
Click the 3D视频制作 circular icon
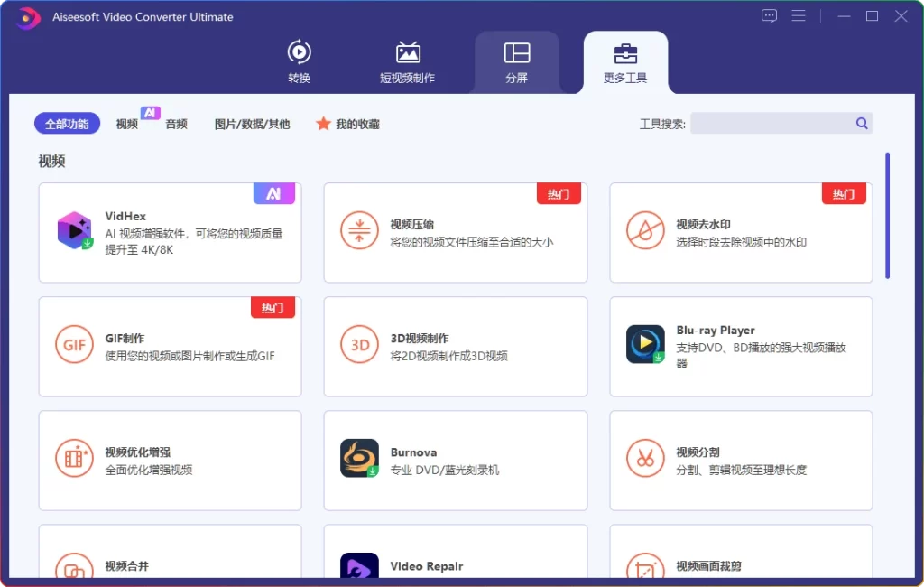(x=359, y=344)
